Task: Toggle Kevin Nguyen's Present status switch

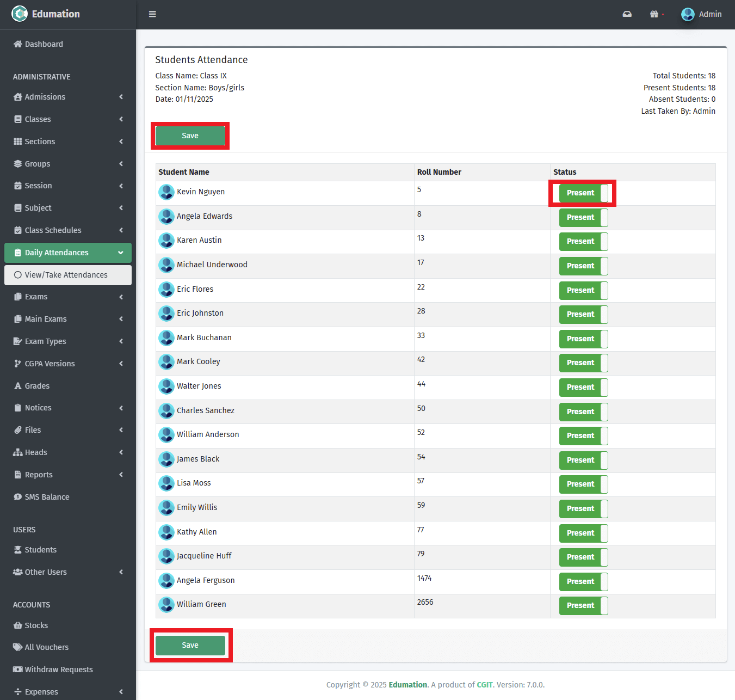Action: (x=583, y=193)
